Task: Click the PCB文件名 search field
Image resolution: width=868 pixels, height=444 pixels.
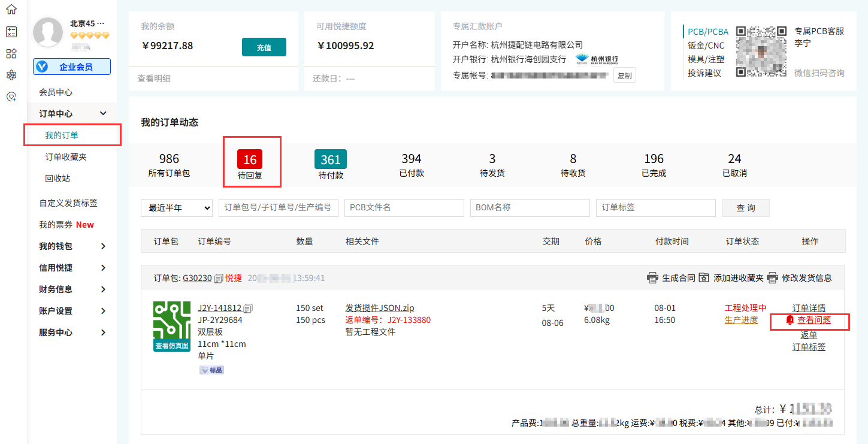Action: click(x=404, y=207)
